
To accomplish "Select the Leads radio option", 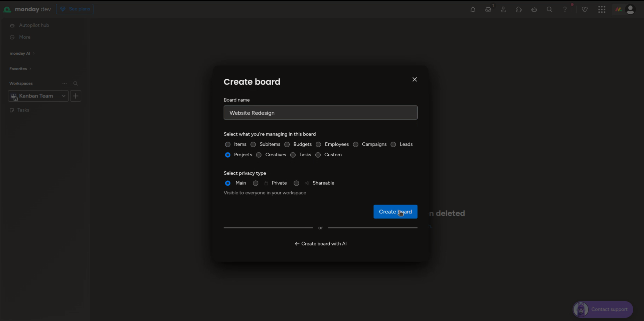I will 393,144.
